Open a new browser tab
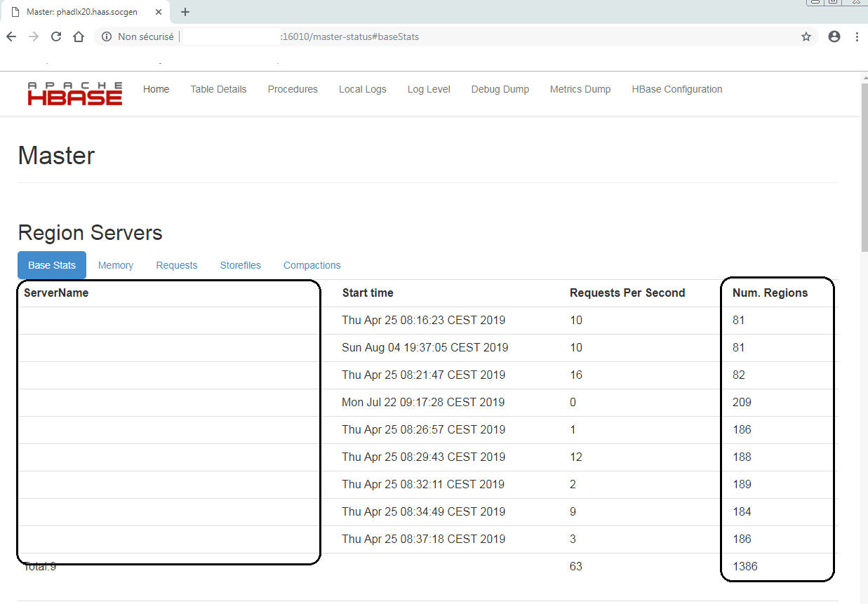The image size is (868, 604). coord(185,11)
